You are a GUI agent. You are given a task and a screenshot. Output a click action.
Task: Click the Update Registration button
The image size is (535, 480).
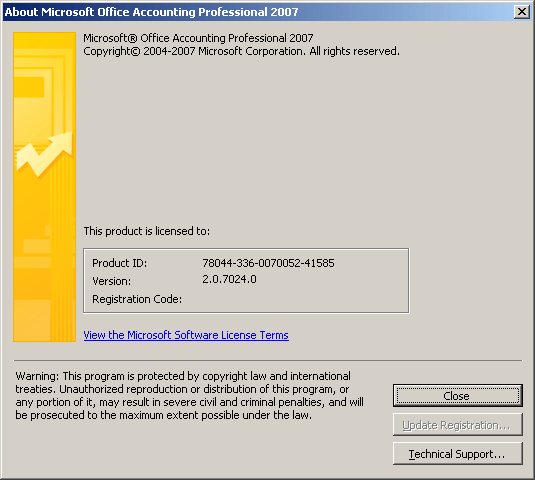tap(458, 425)
